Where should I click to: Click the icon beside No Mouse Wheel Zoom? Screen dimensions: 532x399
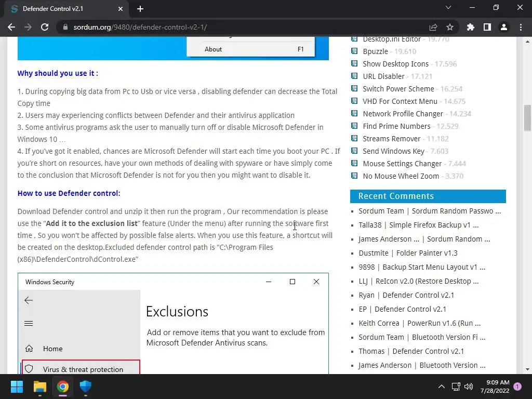click(x=354, y=176)
